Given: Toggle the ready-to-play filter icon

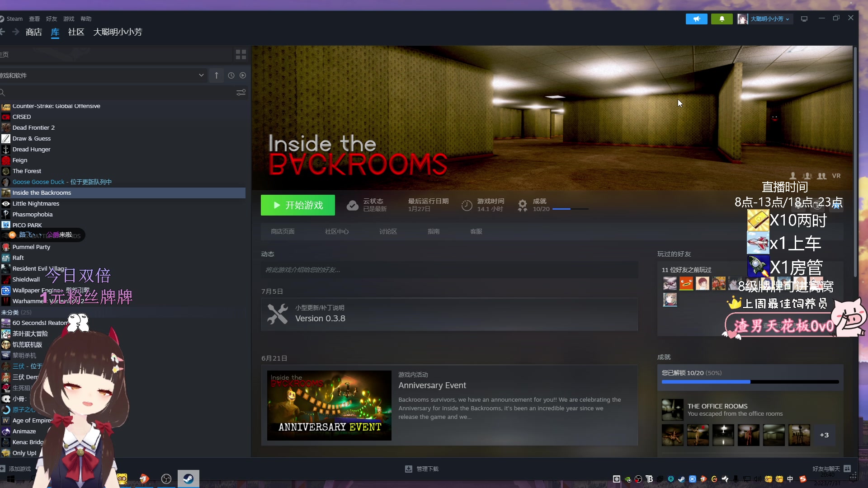Looking at the screenshot, I should pos(243,75).
